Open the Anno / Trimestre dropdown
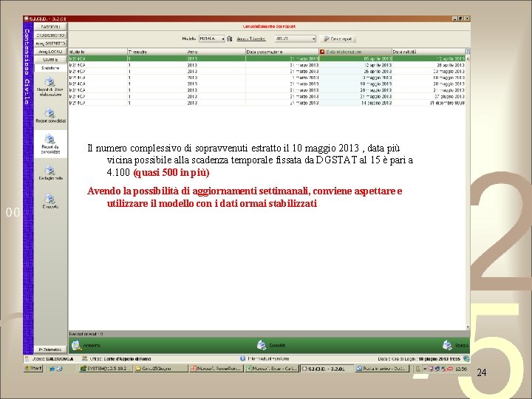 click(295, 38)
